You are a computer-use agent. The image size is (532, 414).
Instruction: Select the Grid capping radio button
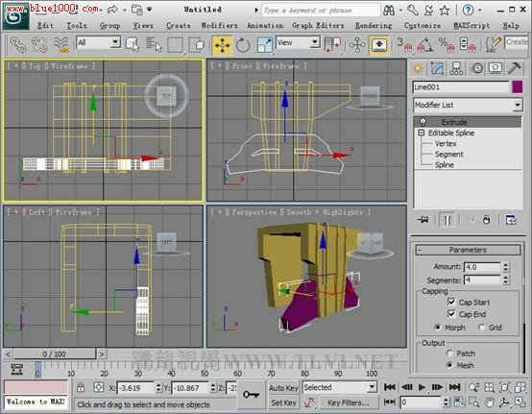(x=482, y=328)
